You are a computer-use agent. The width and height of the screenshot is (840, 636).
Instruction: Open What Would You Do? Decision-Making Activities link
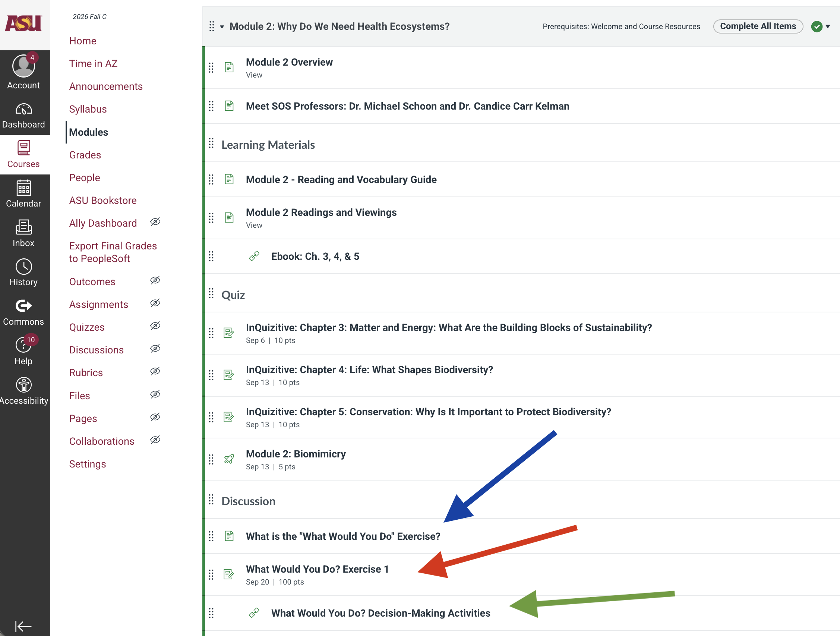click(x=381, y=613)
